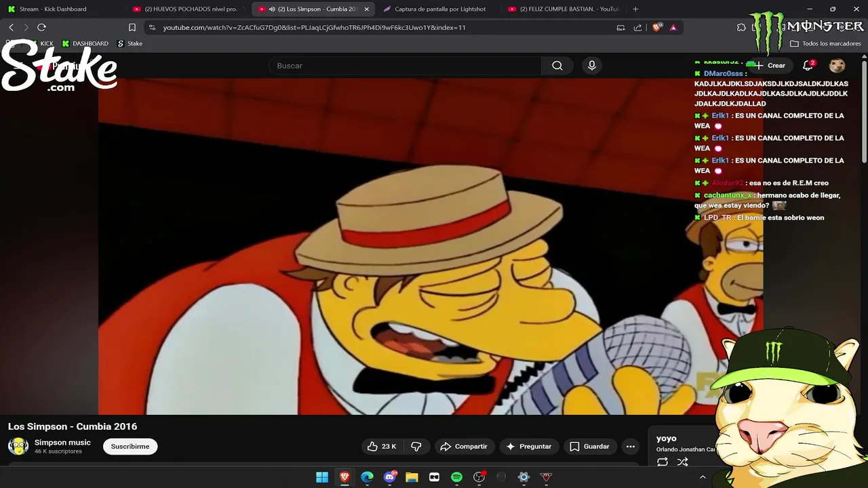The width and height of the screenshot is (868, 488).
Task: Open File Explorer from the taskbar
Action: [412, 477]
